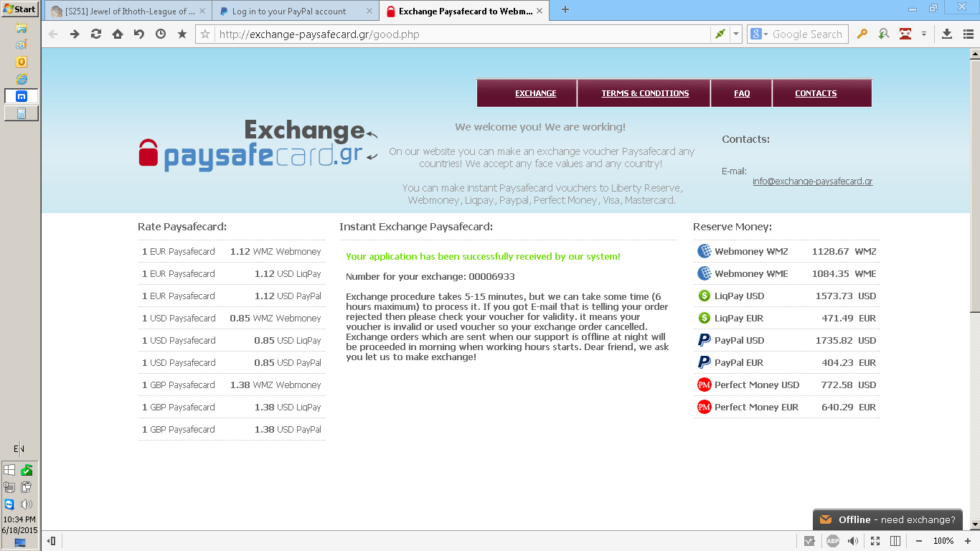This screenshot has height=551, width=980.
Task: Click the Adblock Plus status bar icon
Action: pos(832,541)
